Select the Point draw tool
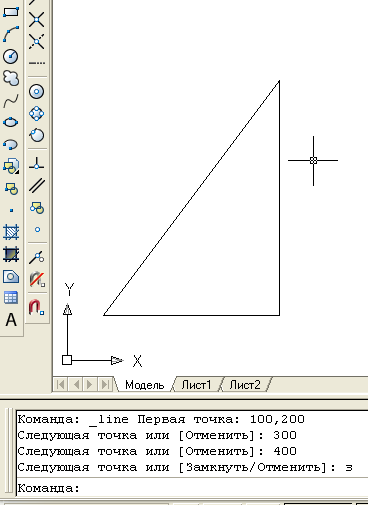Screen dimensions: 368x505 coord(11,210)
